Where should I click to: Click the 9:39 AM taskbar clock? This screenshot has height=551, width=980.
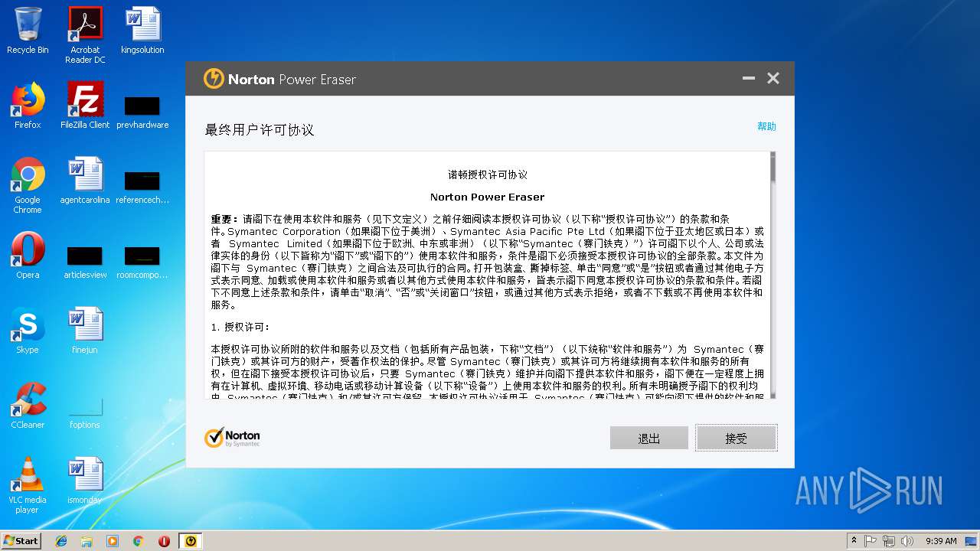click(x=941, y=541)
